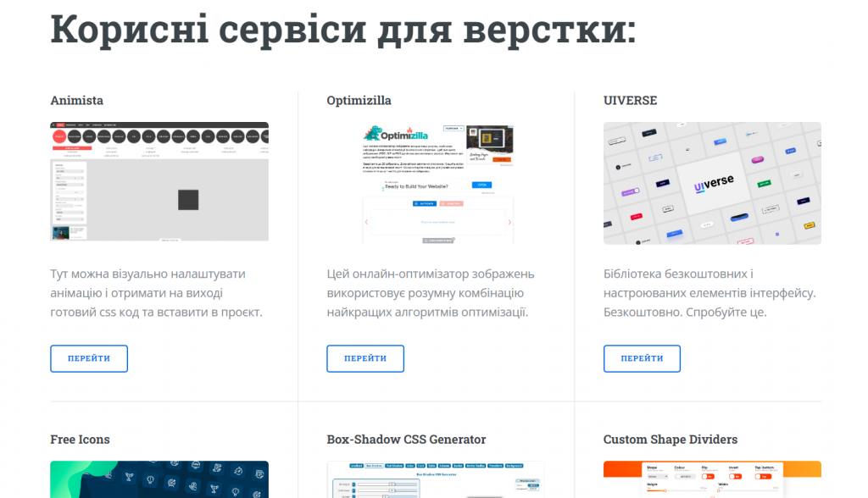Click the ПЕРЕЙТИ button under Optimizilla
The height and width of the screenshot is (498, 868).
(x=365, y=358)
